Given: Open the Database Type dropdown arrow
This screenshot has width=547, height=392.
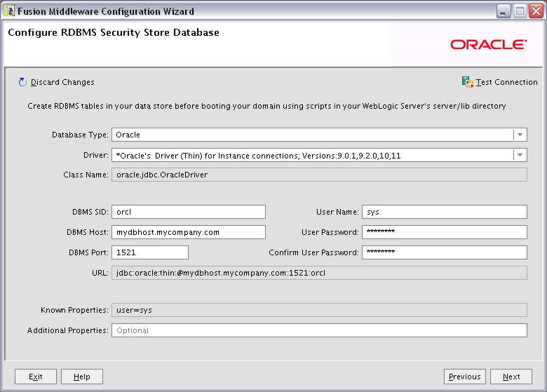Looking at the screenshot, I should tap(520, 135).
